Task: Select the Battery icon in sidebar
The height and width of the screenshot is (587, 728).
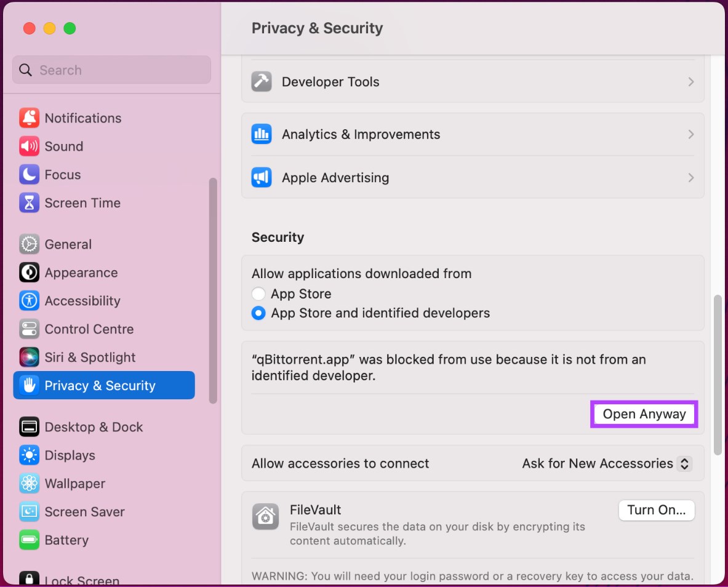Action: 29,540
